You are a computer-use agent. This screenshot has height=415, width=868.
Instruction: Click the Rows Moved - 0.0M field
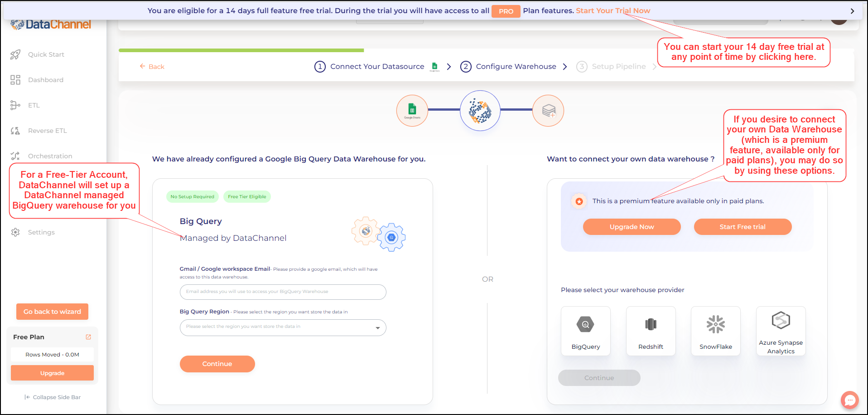tap(53, 355)
